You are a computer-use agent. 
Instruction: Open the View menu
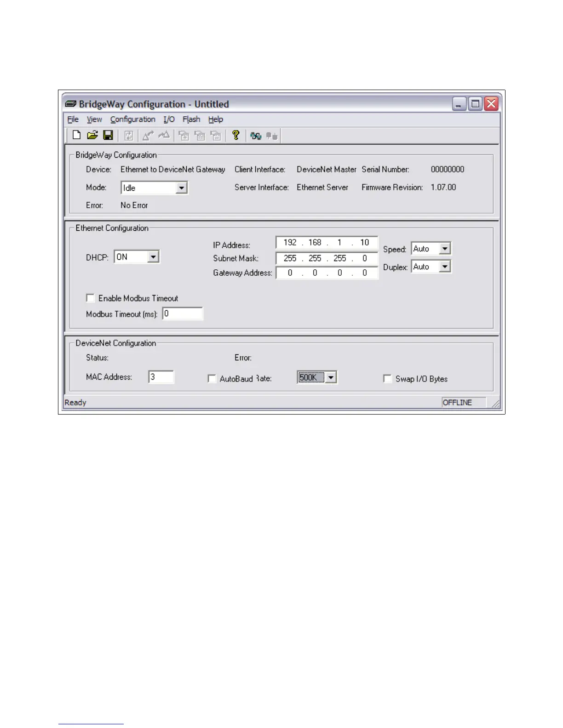point(94,119)
